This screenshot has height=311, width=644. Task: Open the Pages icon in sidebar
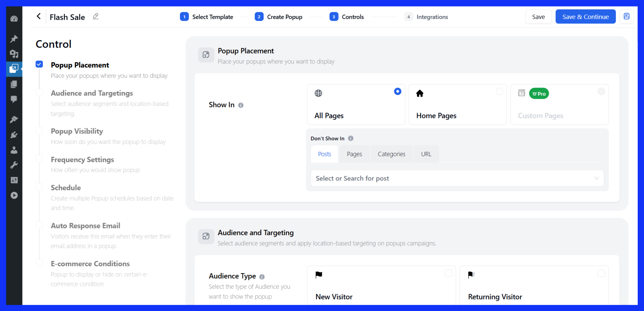14,84
